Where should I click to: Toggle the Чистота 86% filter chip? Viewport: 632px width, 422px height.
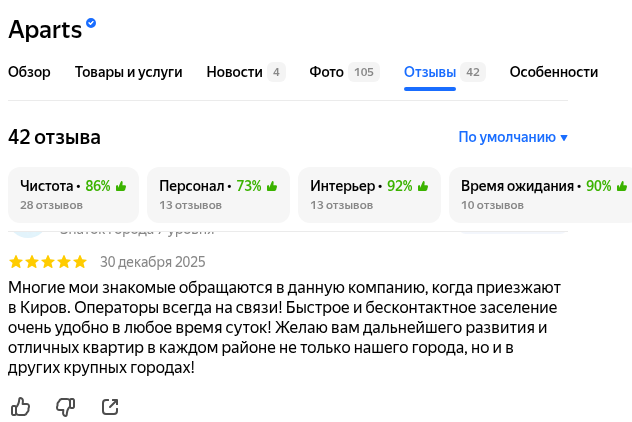[73, 195]
